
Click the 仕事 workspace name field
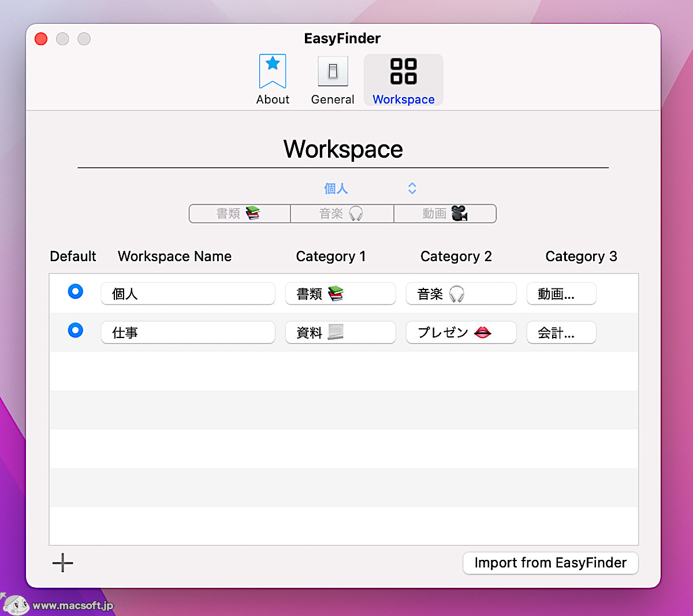(188, 332)
